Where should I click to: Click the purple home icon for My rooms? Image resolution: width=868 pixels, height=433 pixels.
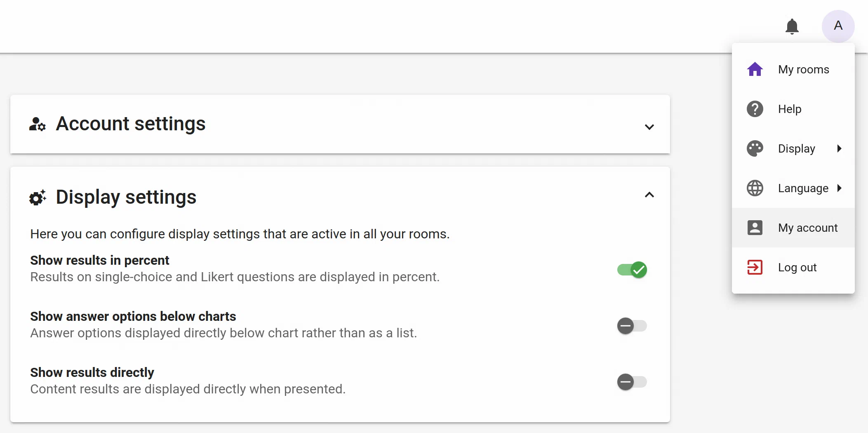(755, 69)
